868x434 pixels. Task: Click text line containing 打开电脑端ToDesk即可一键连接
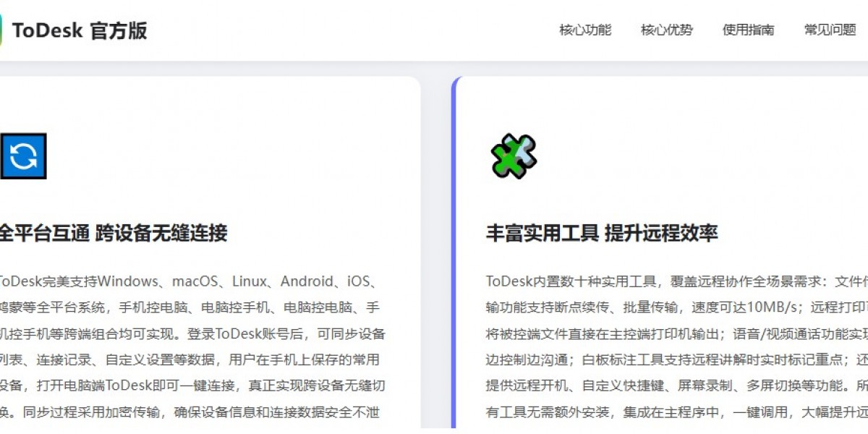click(x=192, y=386)
